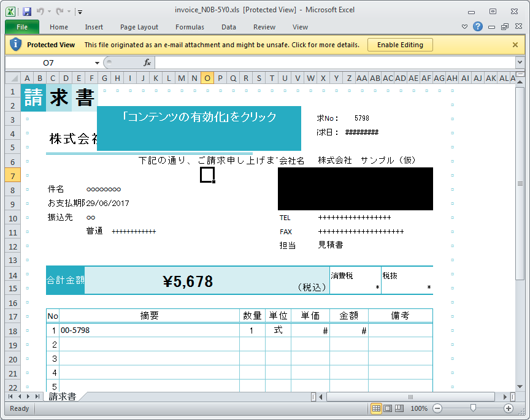Image resolution: width=530 pixels, height=420 pixels.
Task: Click the zoom in plus button
Action: pos(509,408)
